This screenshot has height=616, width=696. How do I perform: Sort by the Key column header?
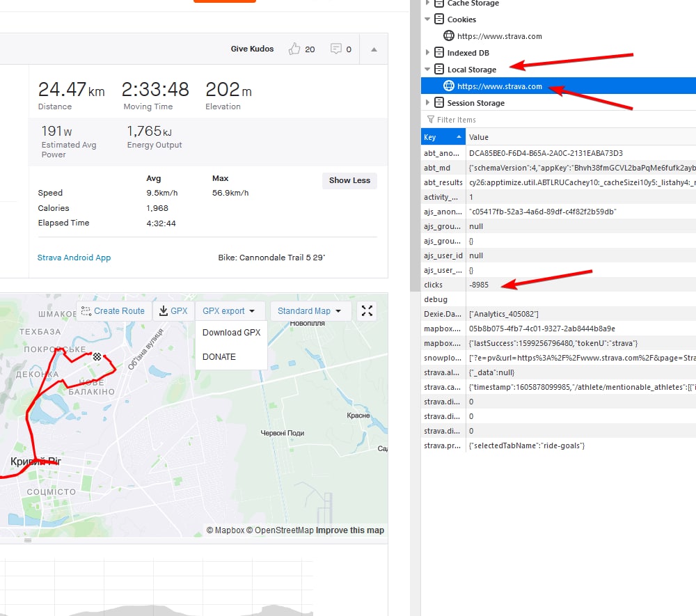443,137
